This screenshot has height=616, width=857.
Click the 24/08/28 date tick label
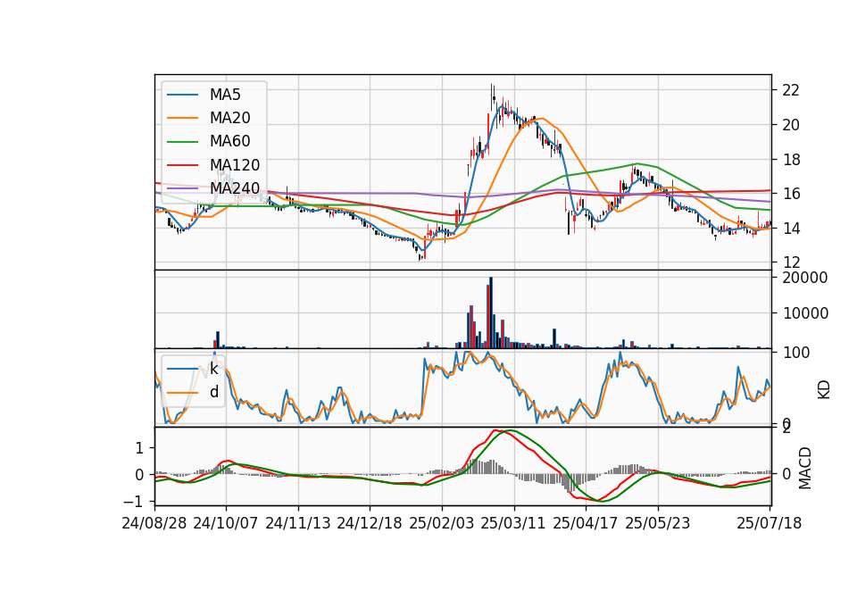pyautogui.click(x=154, y=523)
